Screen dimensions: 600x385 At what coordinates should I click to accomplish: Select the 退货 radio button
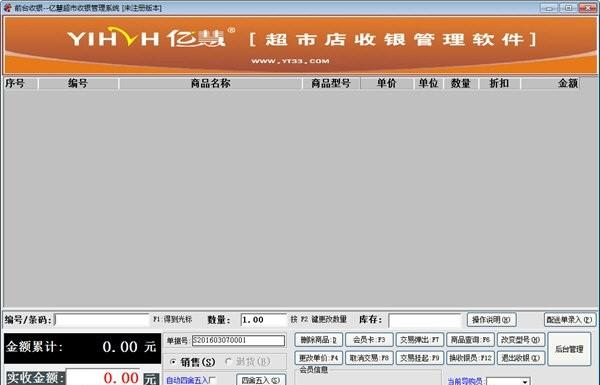[x=229, y=362]
